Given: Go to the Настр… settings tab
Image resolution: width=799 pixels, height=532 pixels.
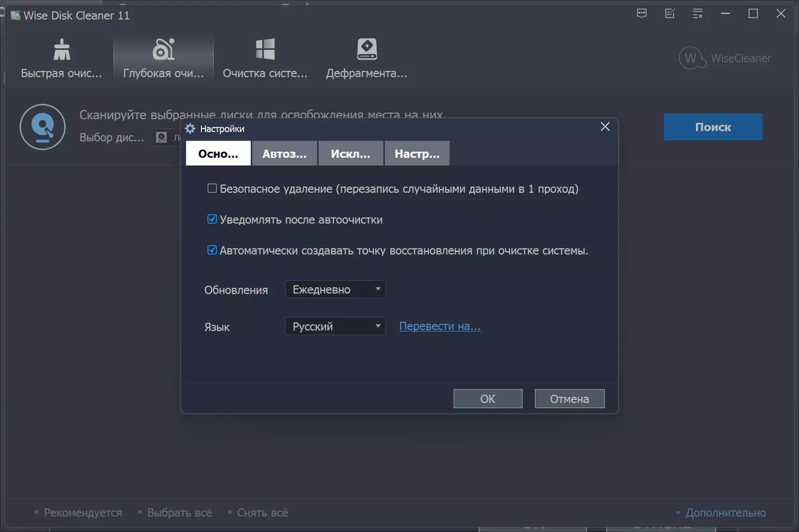Looking at the screenshot, I should [417, 153].
